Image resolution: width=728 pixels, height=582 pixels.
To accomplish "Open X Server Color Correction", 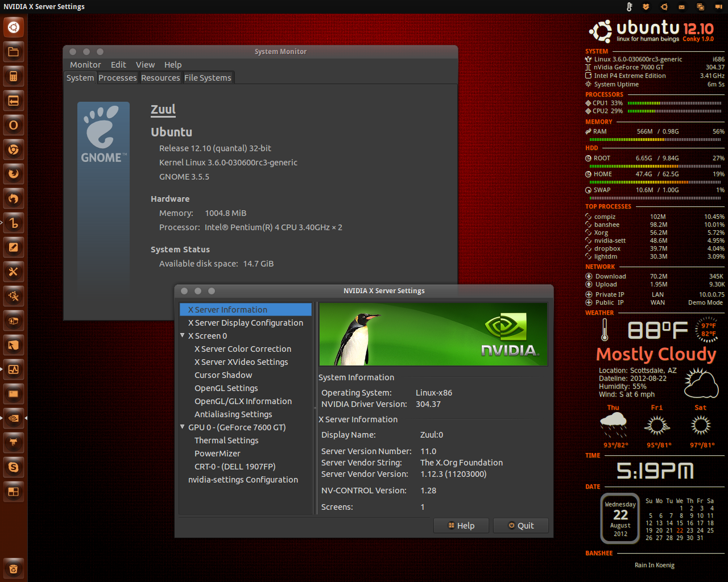I will coord(243,349).
